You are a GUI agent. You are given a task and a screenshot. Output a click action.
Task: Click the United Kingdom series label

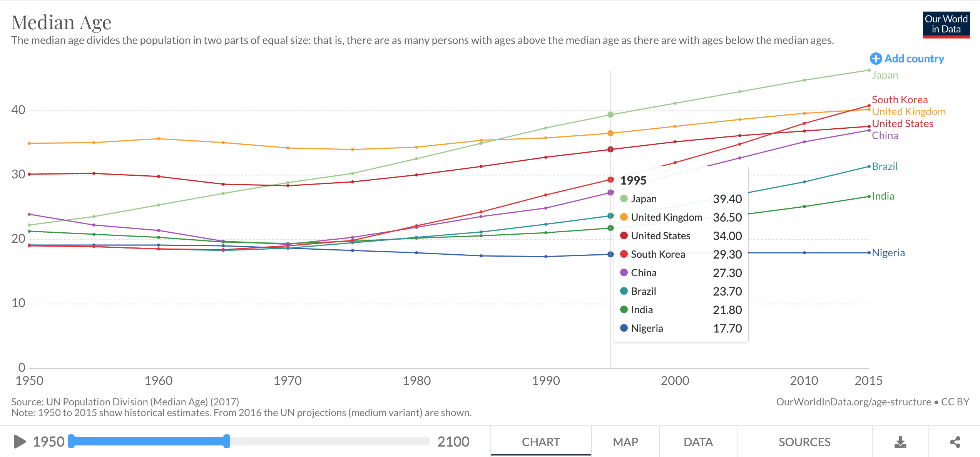(908, 112)
